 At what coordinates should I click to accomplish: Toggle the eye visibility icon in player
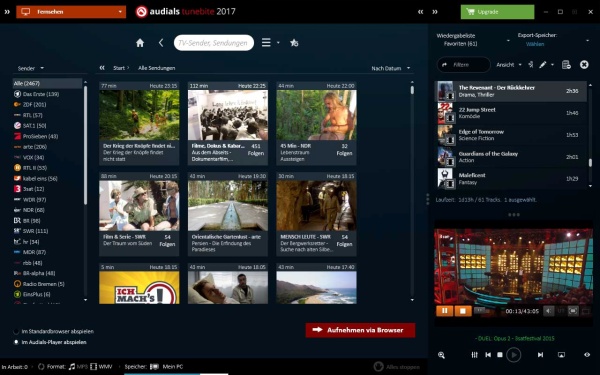587,355
